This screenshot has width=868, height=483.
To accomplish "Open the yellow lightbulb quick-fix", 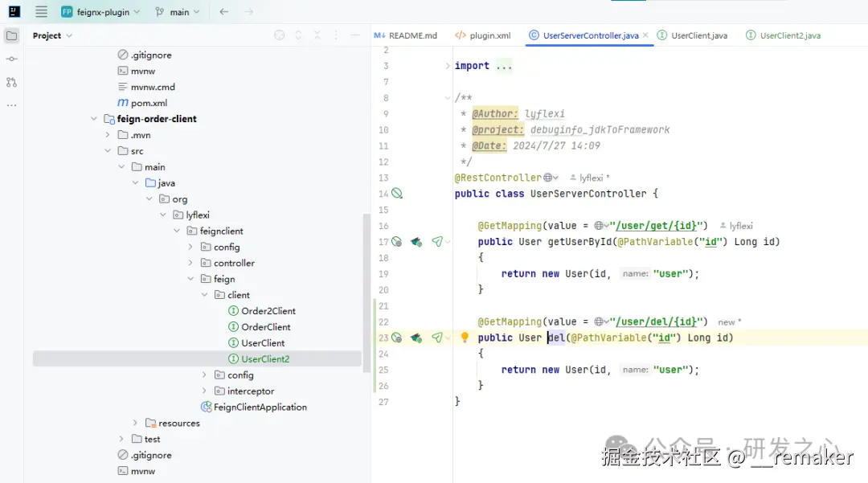I will point(465,337).
